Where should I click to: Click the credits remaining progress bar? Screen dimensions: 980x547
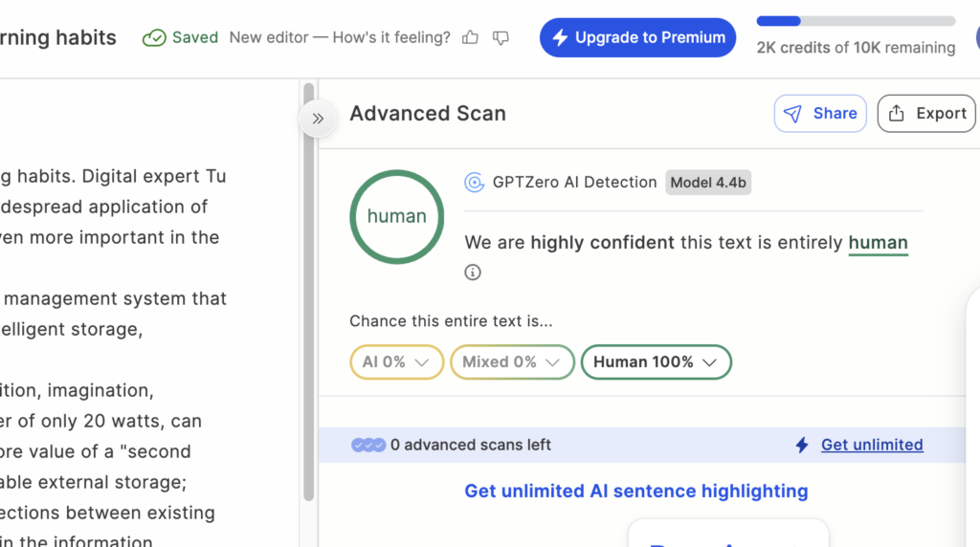click(856, 21)
